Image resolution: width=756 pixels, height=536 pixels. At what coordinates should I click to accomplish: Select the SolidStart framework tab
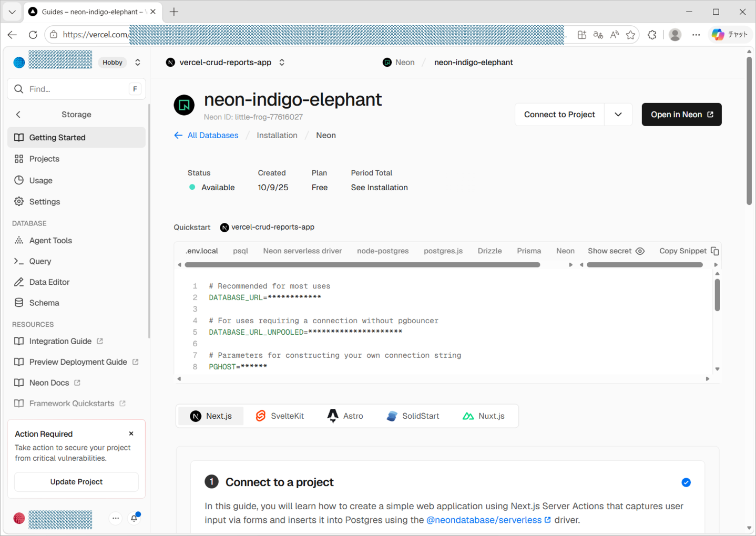tap(413, 416)
